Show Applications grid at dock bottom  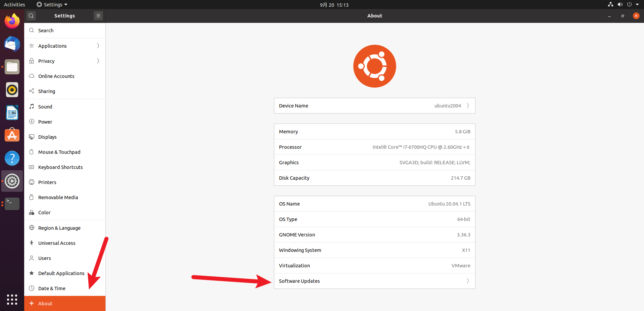(x=12, y=300)
